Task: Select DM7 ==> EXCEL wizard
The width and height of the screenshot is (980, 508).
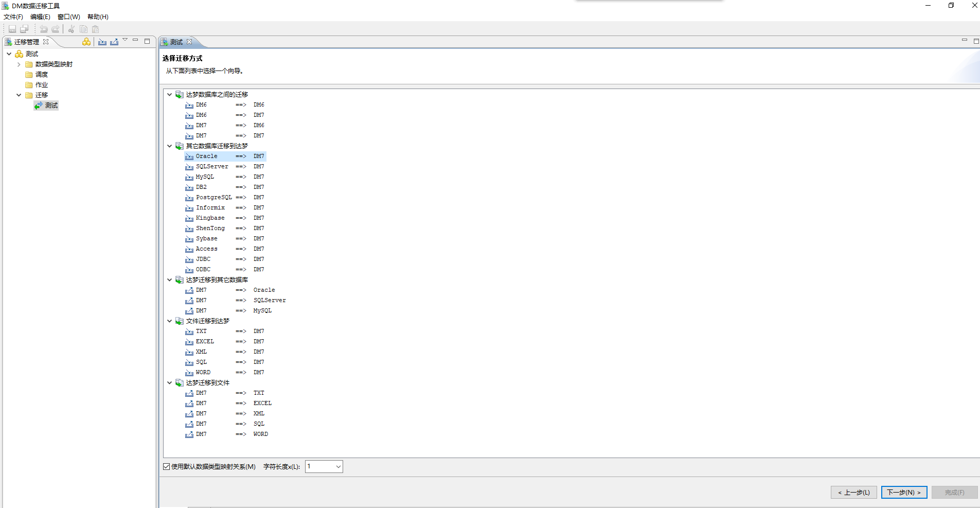Action: pos(229,404)
